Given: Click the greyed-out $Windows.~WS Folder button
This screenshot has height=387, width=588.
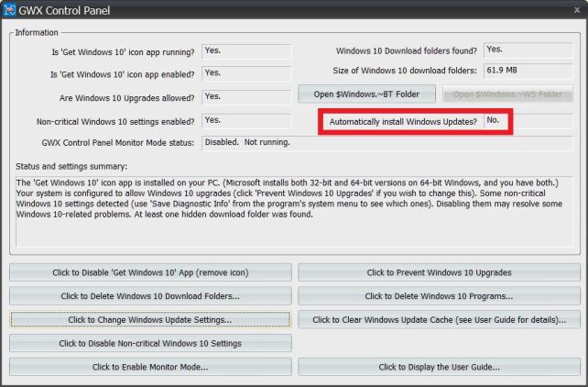Looking at the screenshot, I should click(507, 94).
